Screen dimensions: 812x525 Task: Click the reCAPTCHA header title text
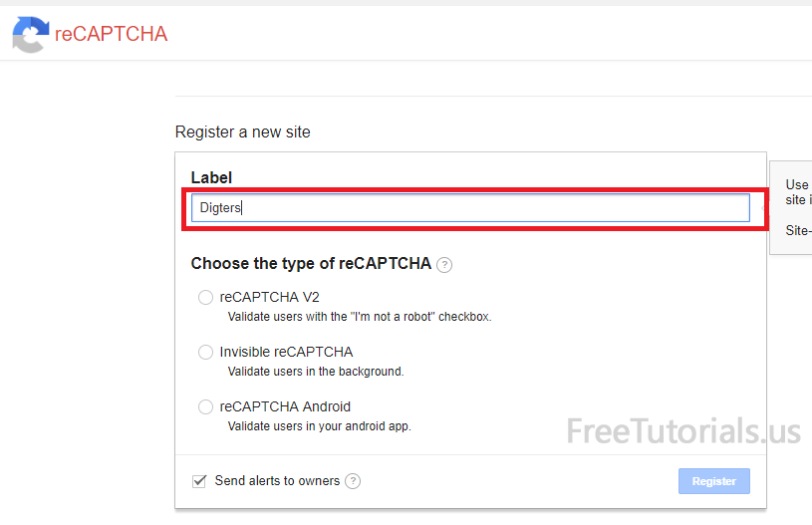[x=112, y=34]
